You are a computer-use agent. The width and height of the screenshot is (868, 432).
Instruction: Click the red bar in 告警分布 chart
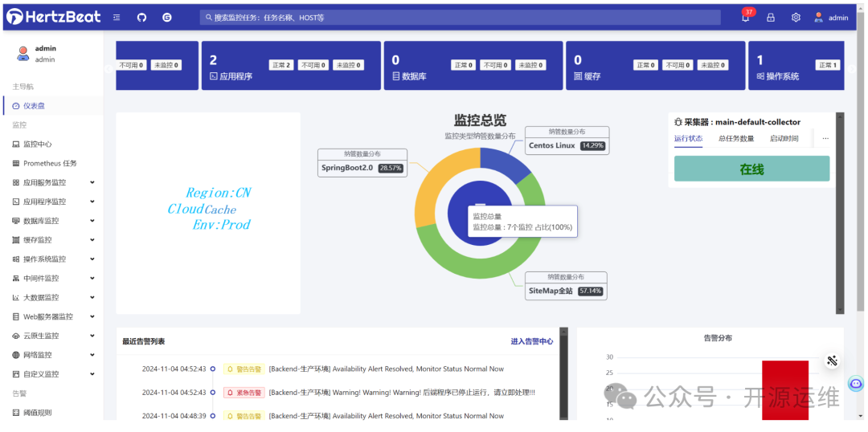pos(785,390)
